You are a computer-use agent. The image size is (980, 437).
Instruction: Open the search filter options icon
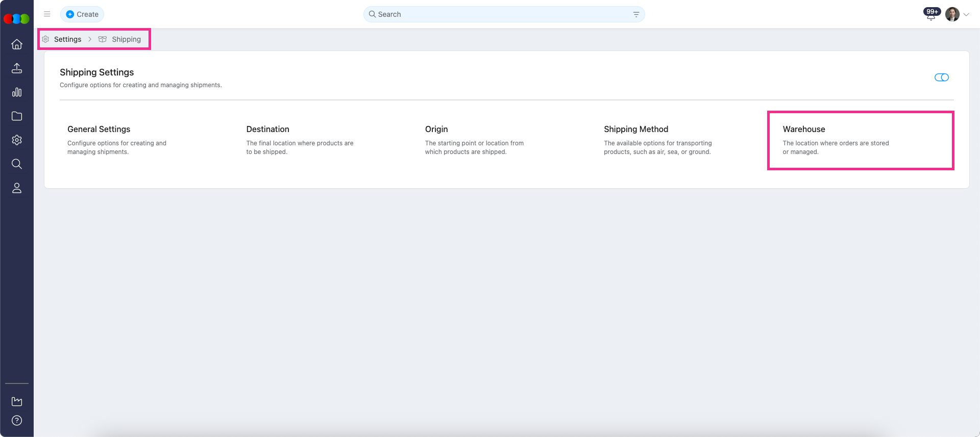[636, 15]
